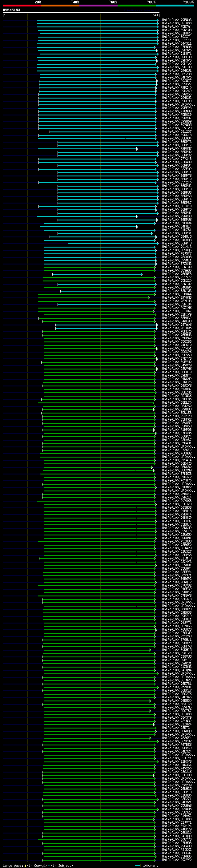Select label UniRef100_B4FSV6
The width and height of the screenshot is (197, 868).
177,78
